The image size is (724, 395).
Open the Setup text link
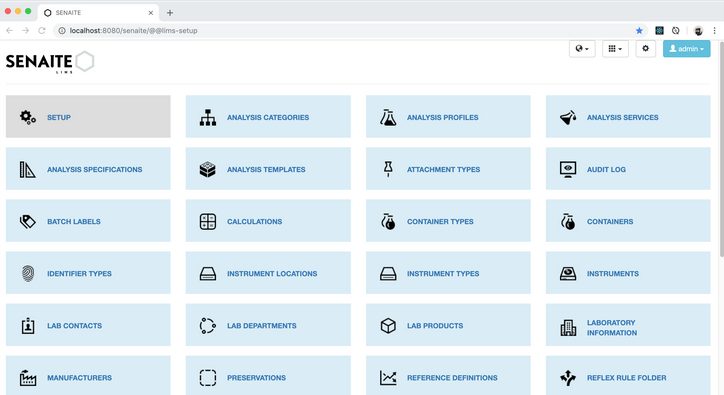point(59,117)
